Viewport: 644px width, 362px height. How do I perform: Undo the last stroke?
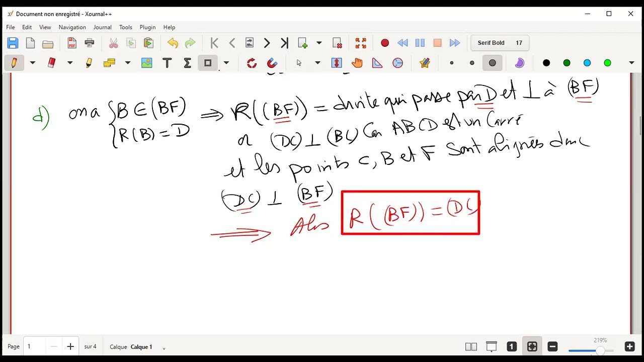click(173, 43)
